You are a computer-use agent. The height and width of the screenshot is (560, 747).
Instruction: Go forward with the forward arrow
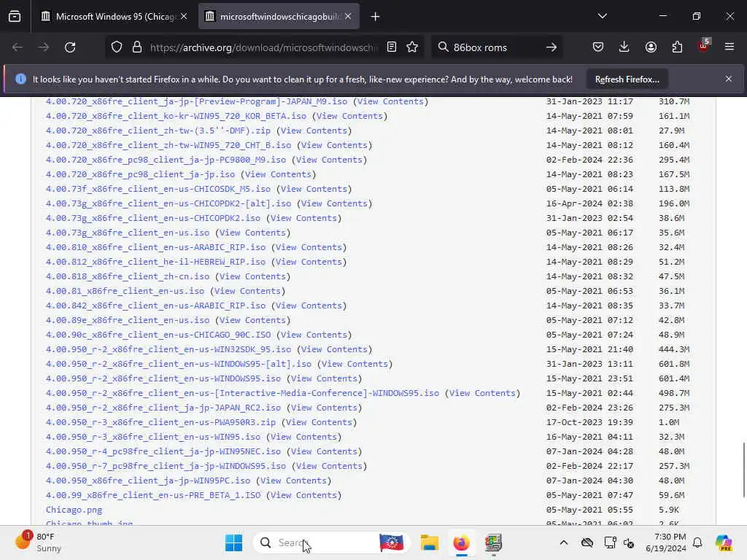pos(43,47)
